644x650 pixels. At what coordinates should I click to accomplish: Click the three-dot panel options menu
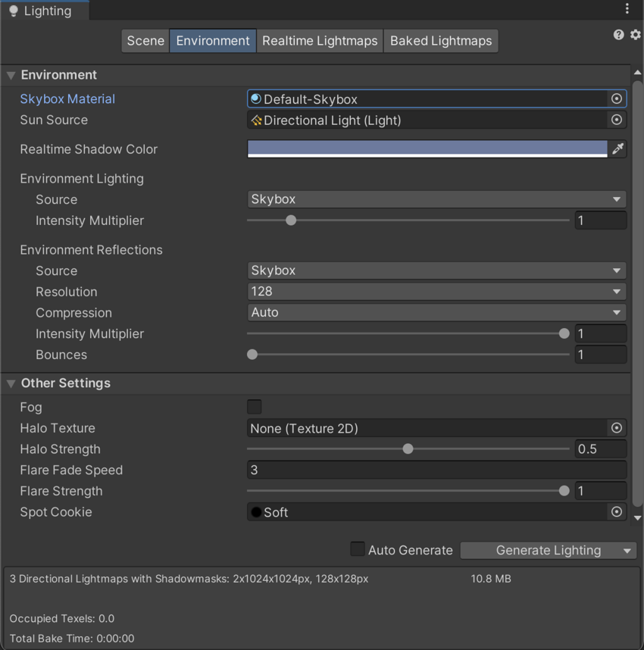click(627, 9)
